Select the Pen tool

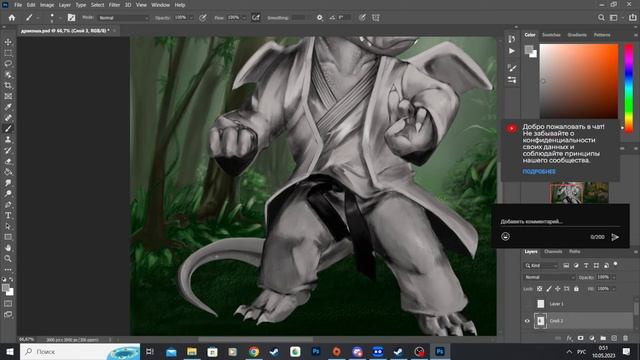pyautogui.click(x=8, y=204)
